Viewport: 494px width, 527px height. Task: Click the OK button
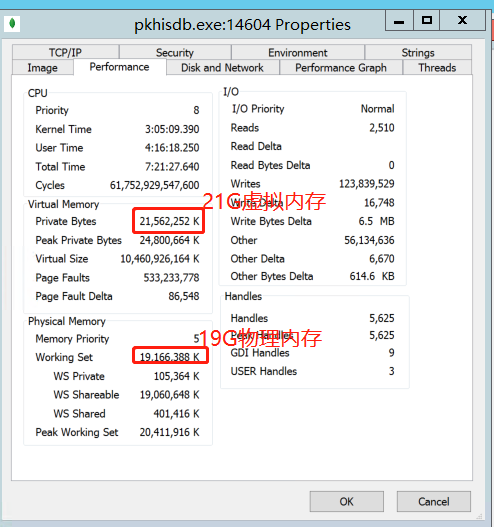coord(346,501)
